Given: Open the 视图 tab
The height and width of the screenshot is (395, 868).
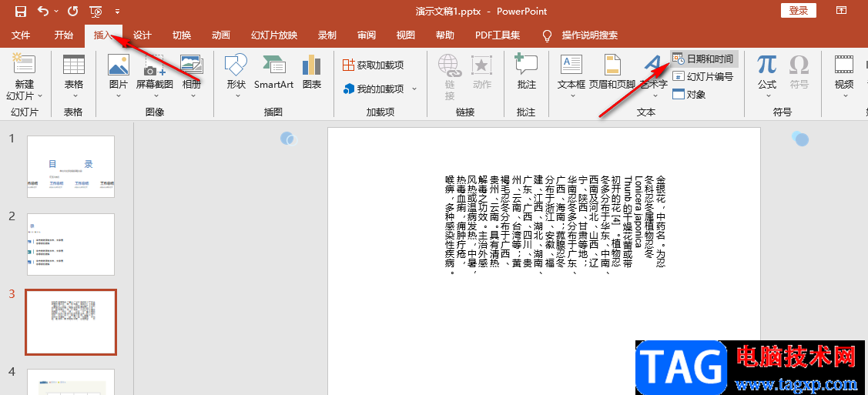Looking at the screenshot, I should point(406,35).
